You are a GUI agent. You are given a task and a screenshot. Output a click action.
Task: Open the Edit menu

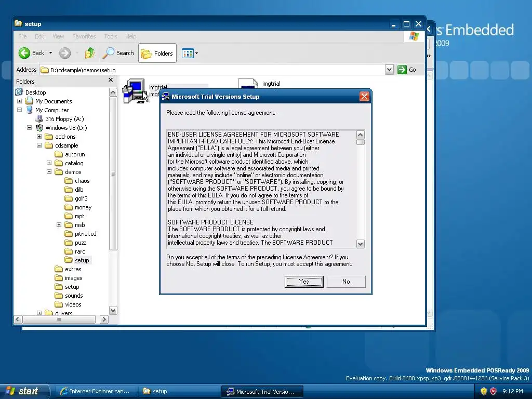39,36
